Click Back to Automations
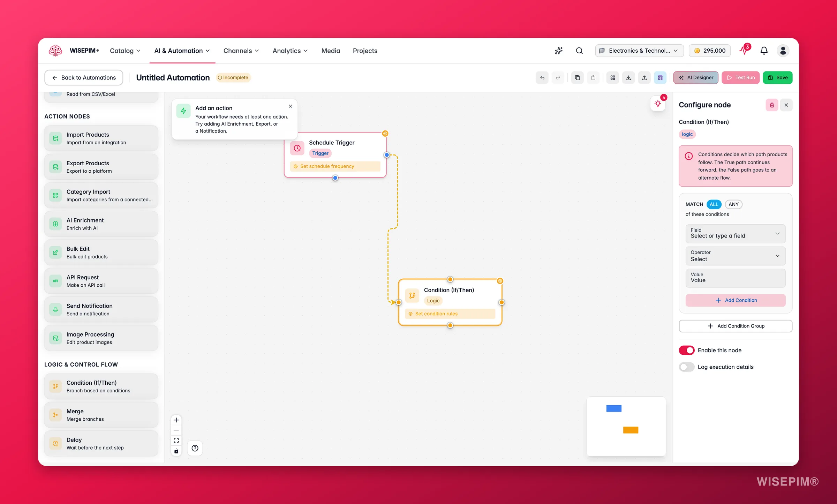Screen dimensions: 837x504 point(84,77)
